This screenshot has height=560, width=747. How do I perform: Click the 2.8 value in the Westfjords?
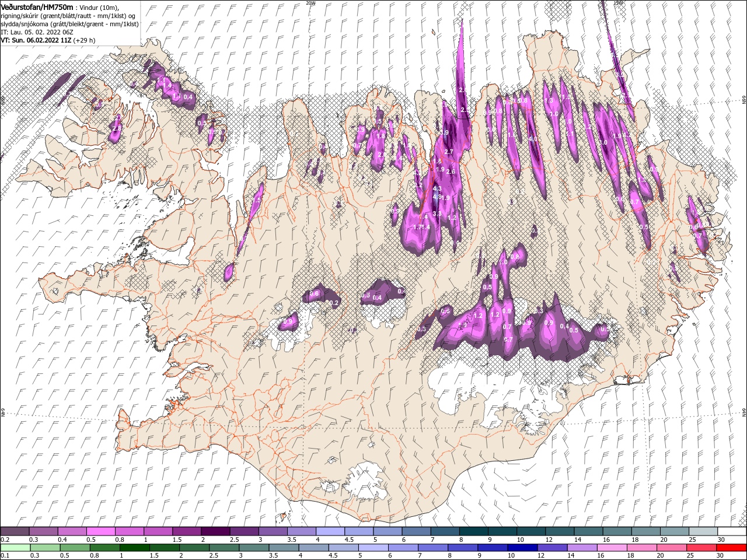117,128
